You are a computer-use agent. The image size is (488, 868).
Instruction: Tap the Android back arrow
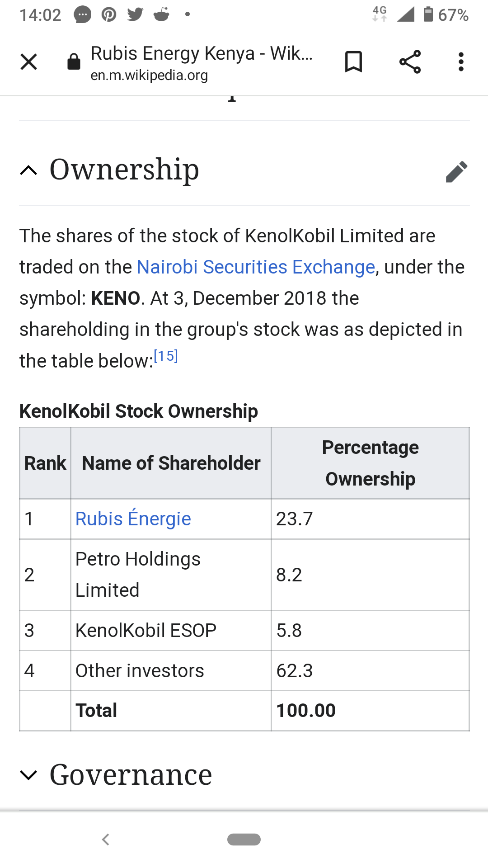click(106, 840)
